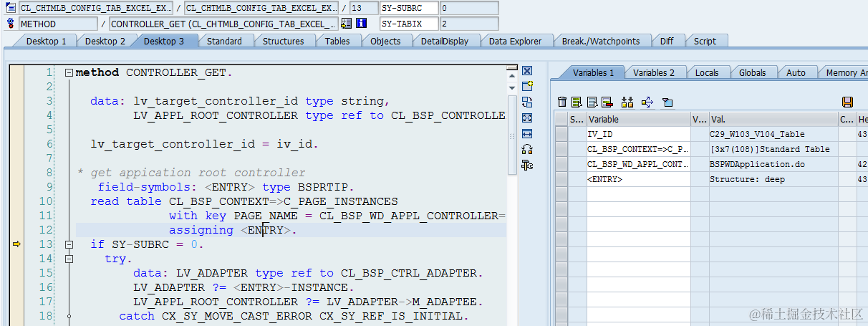The width and height of the screenshot is (868, 326).
Task: Click the list icon with the red bar
Action: pyautogui.click(x=607, y=102)
